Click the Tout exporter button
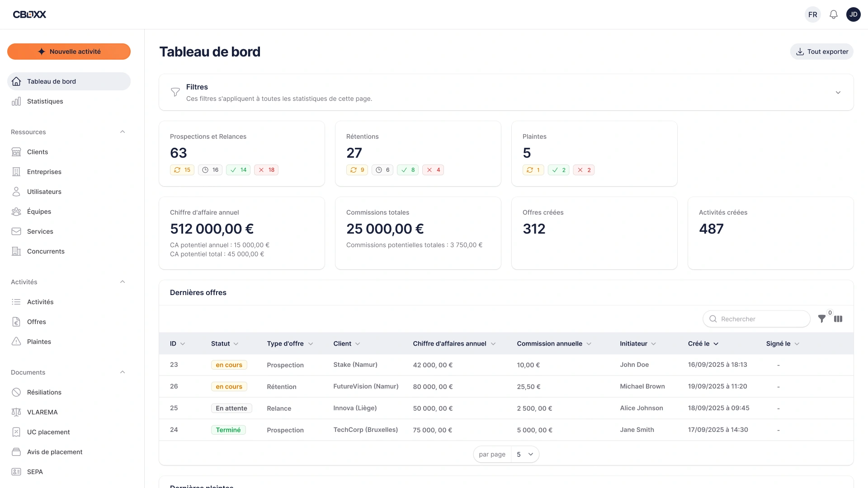Screen dimensions: 868x488 pos(821,51)
